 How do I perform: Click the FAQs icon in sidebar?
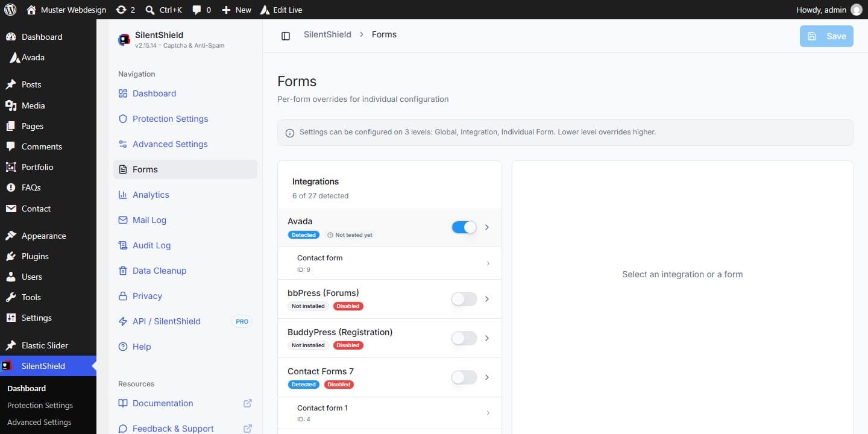[11, 187]
